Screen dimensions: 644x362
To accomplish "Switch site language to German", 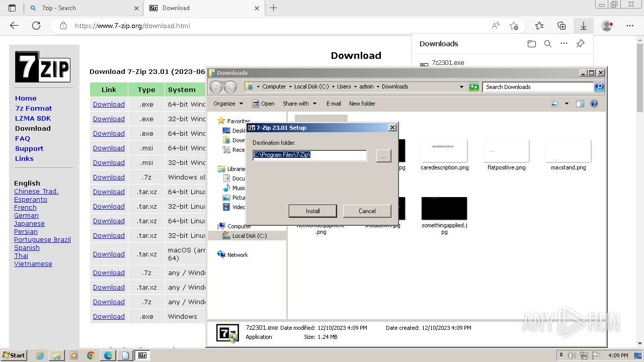I will pyautogui.click(x=26, y=215).
